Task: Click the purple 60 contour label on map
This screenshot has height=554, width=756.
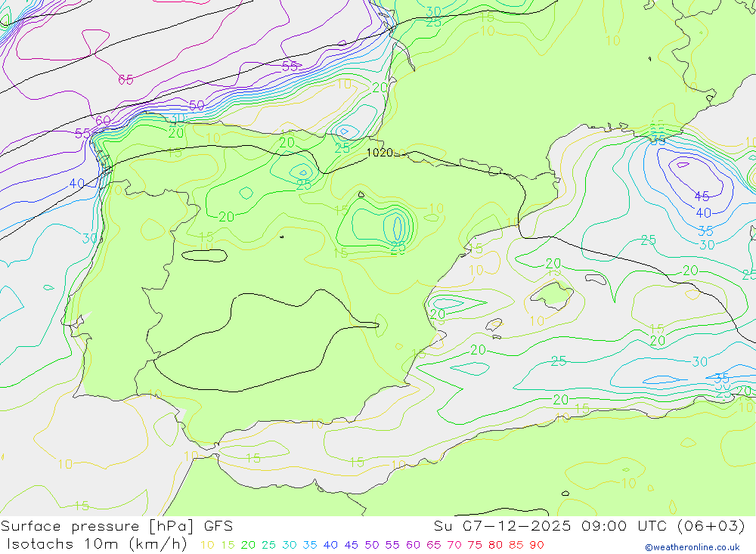Action: [x=103, y=120]
